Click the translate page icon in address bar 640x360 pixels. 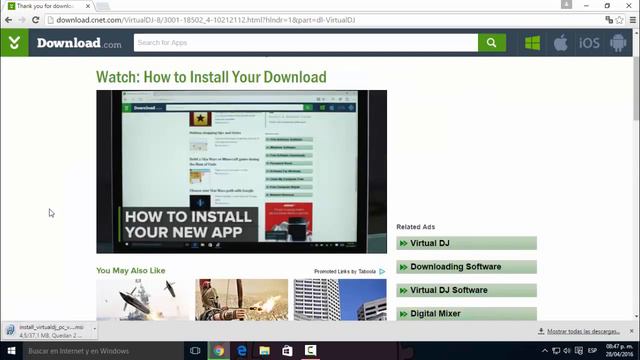click(609, 20)
